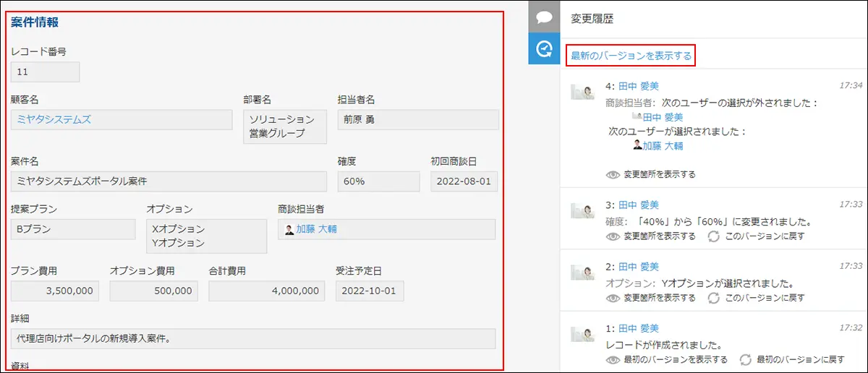Image resolution: width=868 pixels, height=373 pixels.
Task: Click user avatar thumbnail in version 3
Action: (x=582, y=210)
